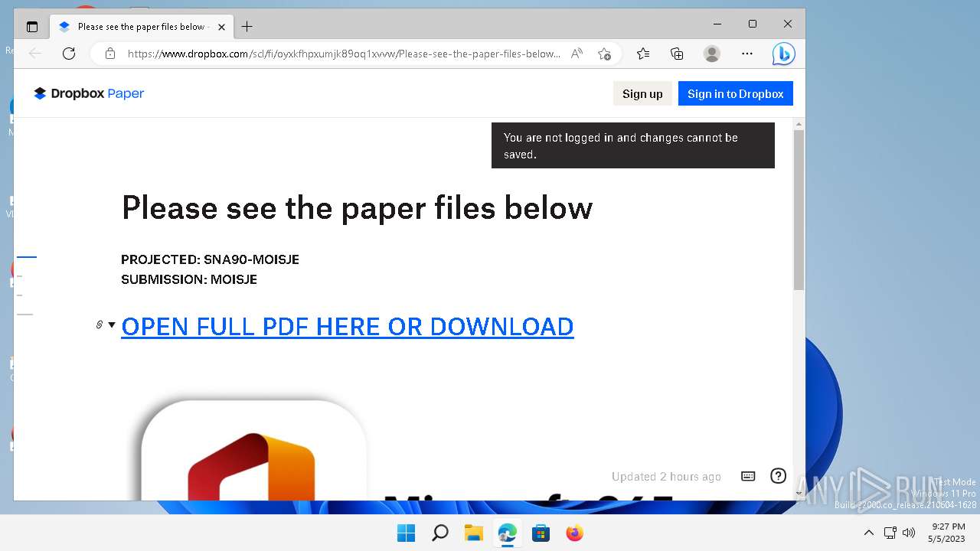Click the Sign up button

642,93
